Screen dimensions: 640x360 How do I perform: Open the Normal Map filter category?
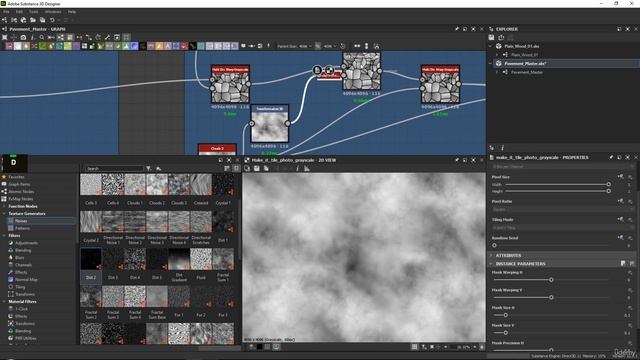tap(26, 280)
